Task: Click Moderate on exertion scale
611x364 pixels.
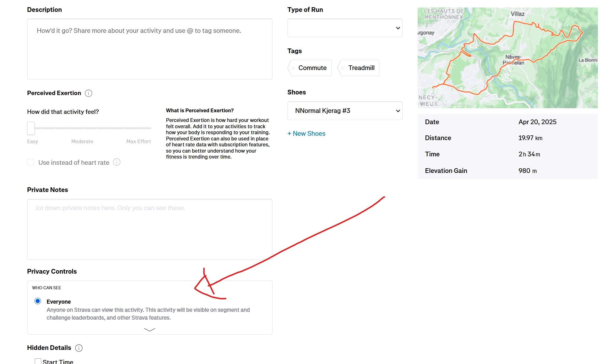Action: coord(82,141)
